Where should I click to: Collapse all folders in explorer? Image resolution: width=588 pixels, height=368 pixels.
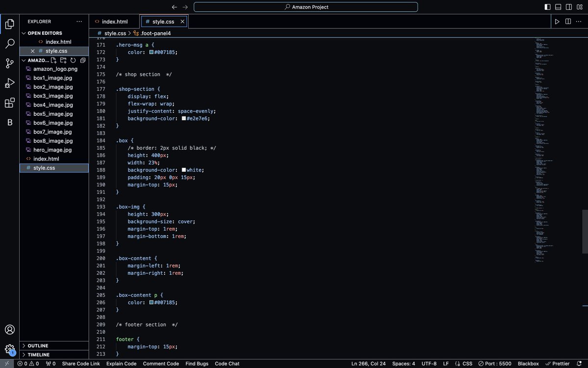pyautogui.click(x=82, y=60)
